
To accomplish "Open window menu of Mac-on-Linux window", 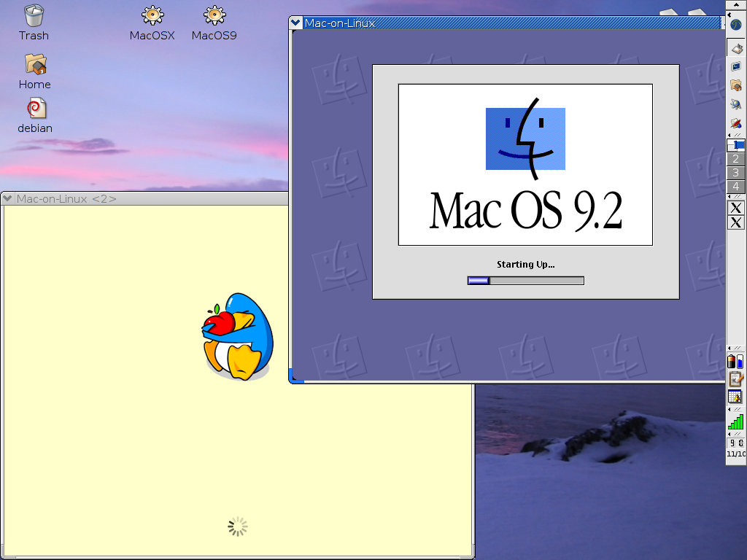I will tap(296, 23).
